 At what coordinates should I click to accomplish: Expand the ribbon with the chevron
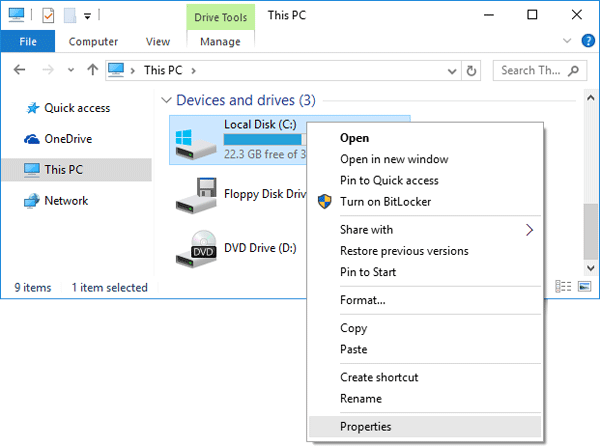[567, 41]
